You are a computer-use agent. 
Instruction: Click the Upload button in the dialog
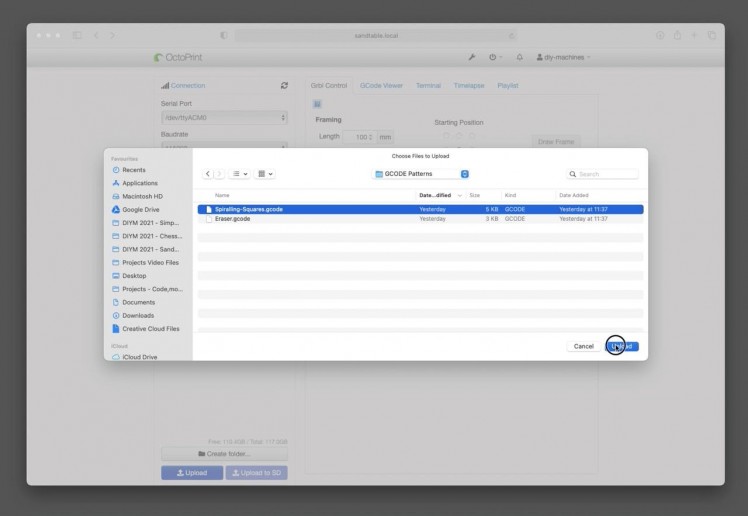pyautogui.click(x=621, y=346)
